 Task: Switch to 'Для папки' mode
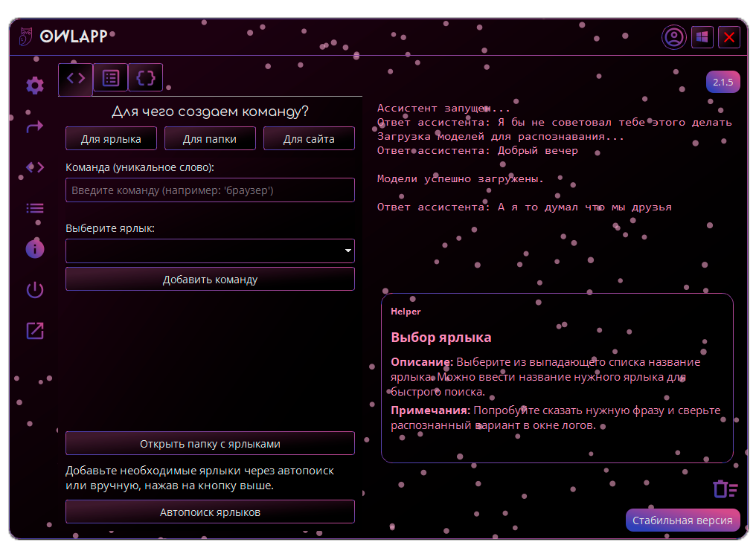[210, 138]
